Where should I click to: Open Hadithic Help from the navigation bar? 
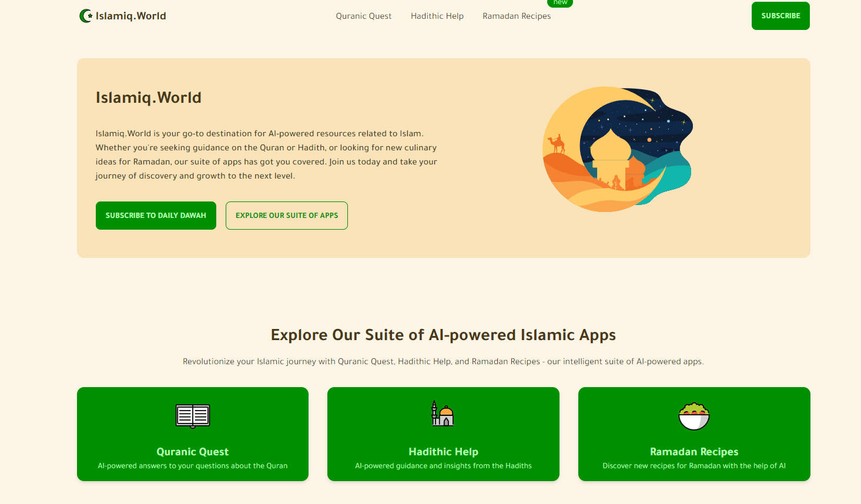(437, 16)
